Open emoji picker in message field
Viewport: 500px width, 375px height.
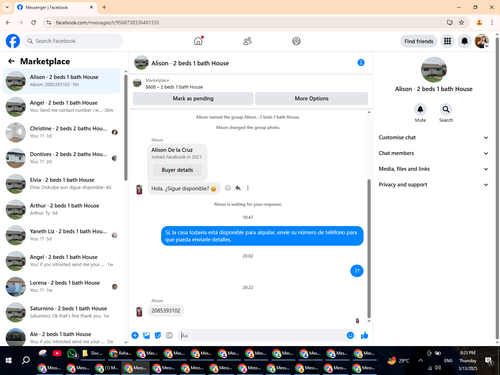click(350, 335)
